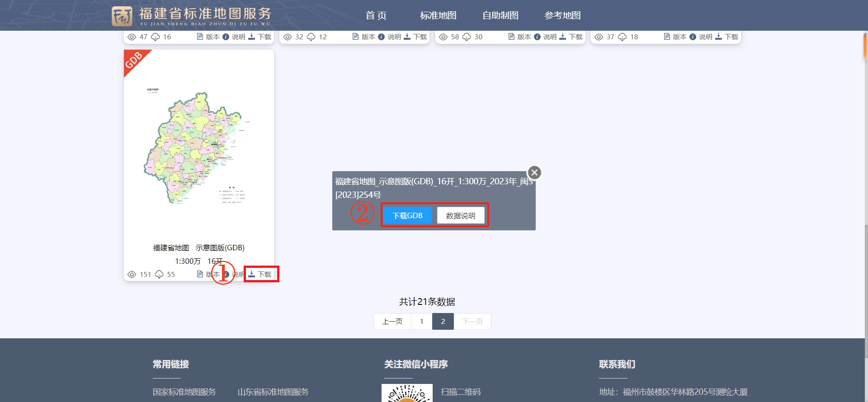The width and height of the screenshot is (868, 402).
Task: Click 说明 in the card with 47 views
Action: point(234,37)
